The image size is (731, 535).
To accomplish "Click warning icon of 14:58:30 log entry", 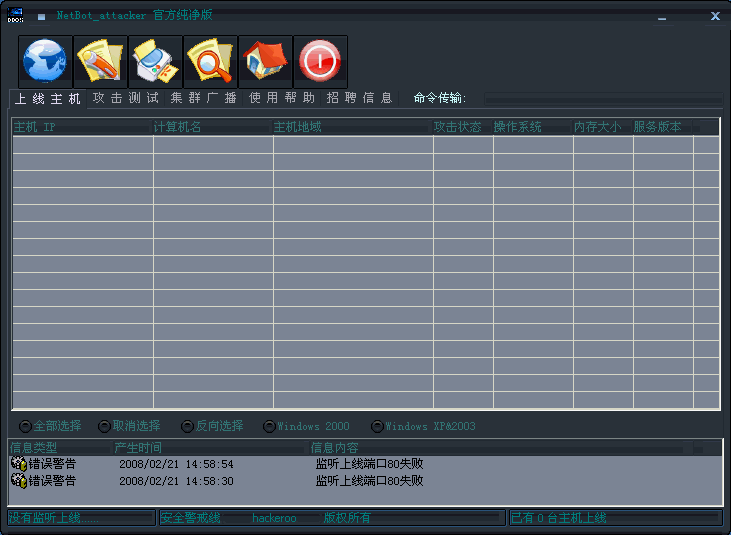I will tap(18, 481).
